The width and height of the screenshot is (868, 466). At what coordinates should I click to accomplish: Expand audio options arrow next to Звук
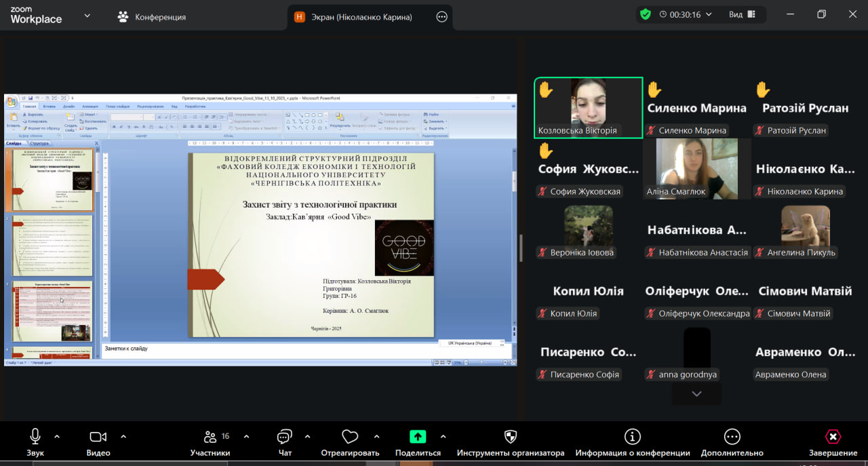[x=57, y=436]
